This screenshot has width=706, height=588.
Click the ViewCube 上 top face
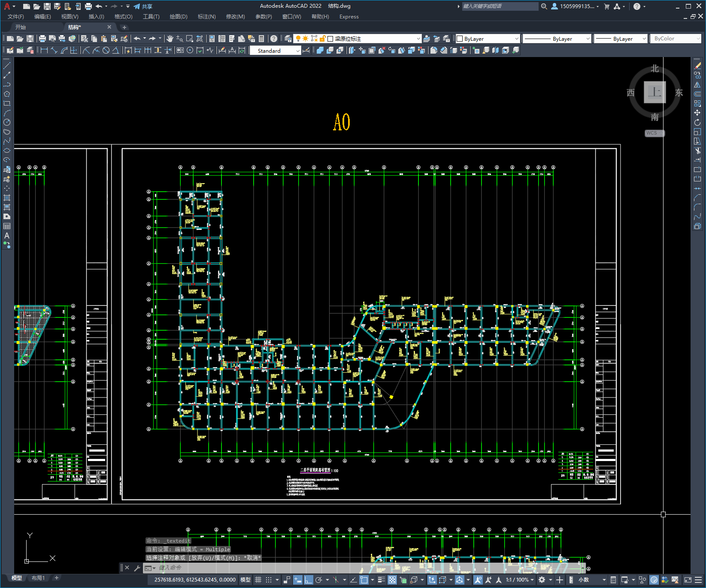654,92
